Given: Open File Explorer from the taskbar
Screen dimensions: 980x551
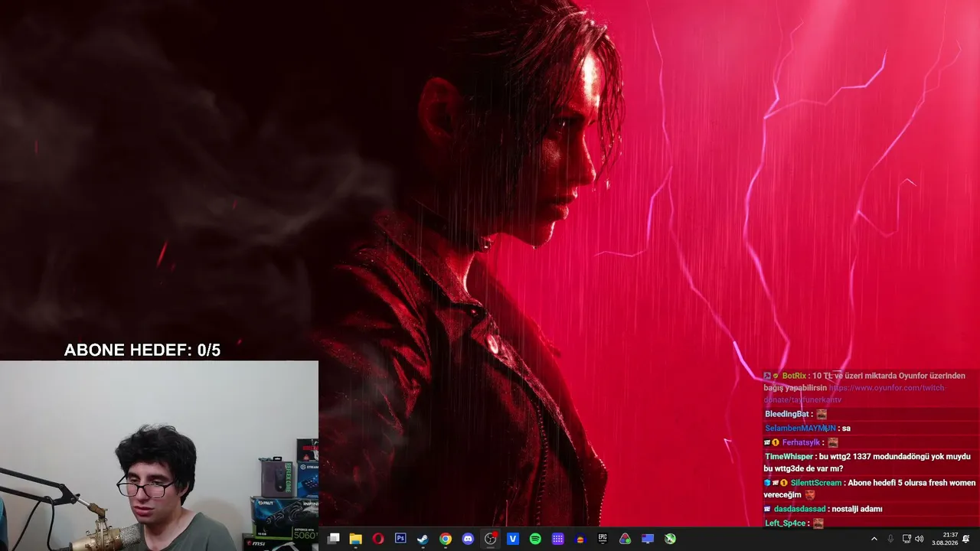Looking at the screenshot, I should click(355, 539).
